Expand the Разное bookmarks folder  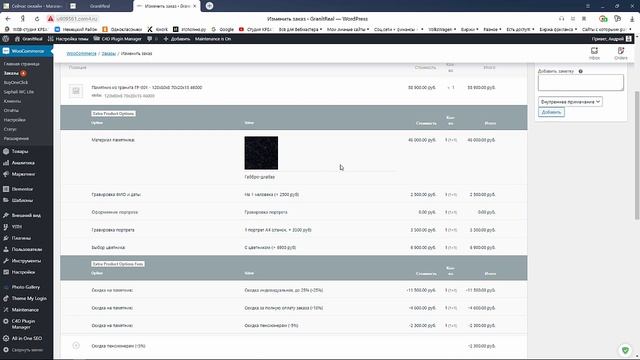[492, 29]
